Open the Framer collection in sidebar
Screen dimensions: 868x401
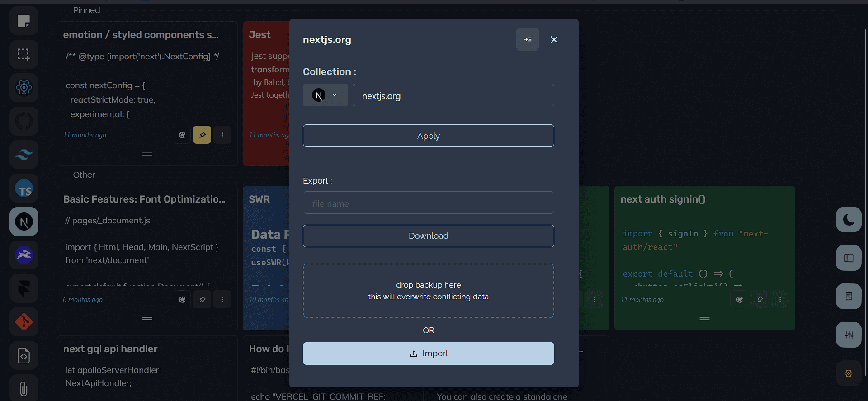pyautogui.click(x=24, y=288)
